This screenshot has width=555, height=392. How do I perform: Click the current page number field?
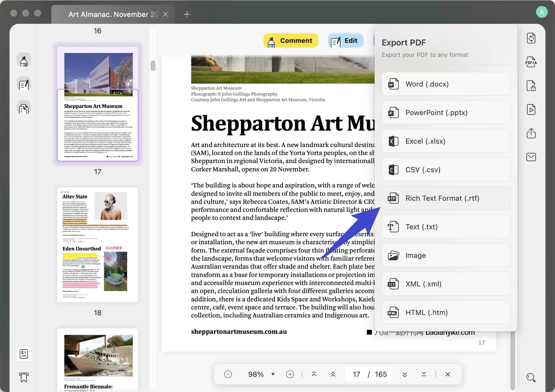click(x=357, y=374)
